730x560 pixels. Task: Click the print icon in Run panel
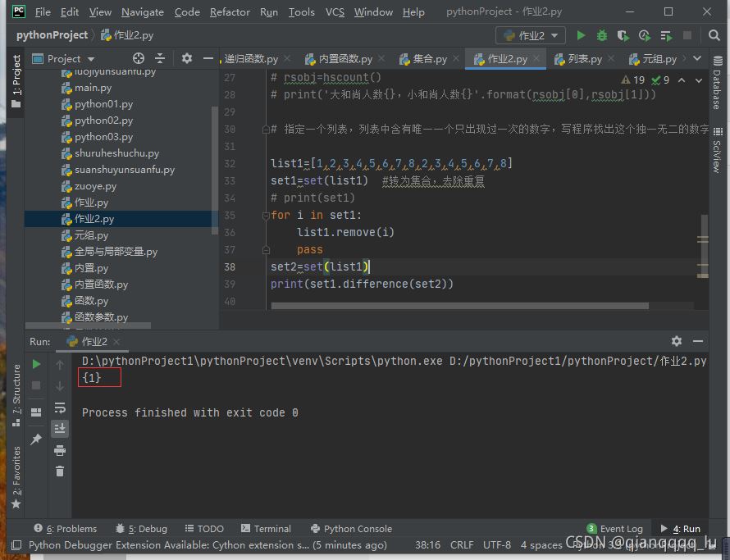coord(60,450)
